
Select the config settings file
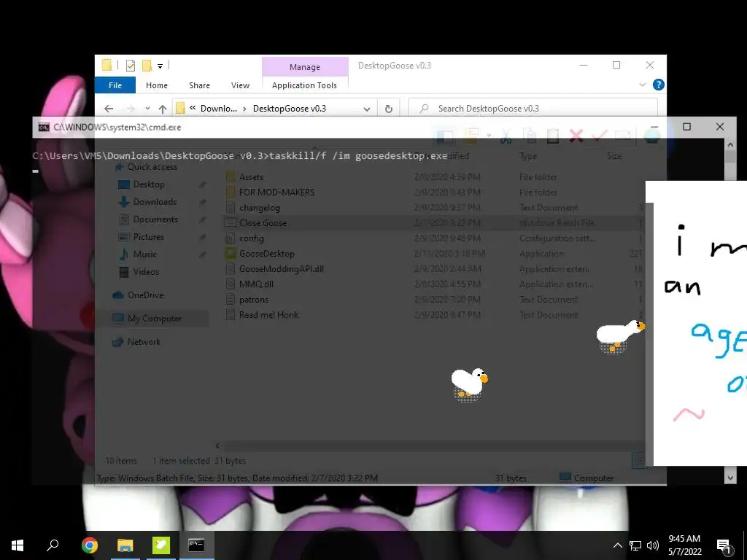(x=251, y=238)
